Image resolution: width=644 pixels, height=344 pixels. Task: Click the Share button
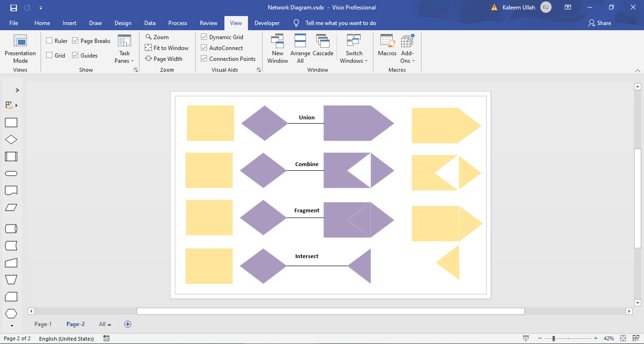pyautogui.click(x=599, y=23)
